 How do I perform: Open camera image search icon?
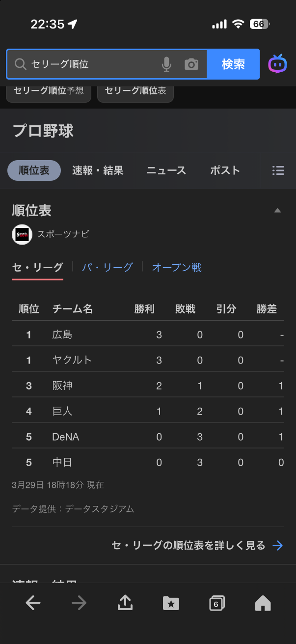(x=191, y=64)
